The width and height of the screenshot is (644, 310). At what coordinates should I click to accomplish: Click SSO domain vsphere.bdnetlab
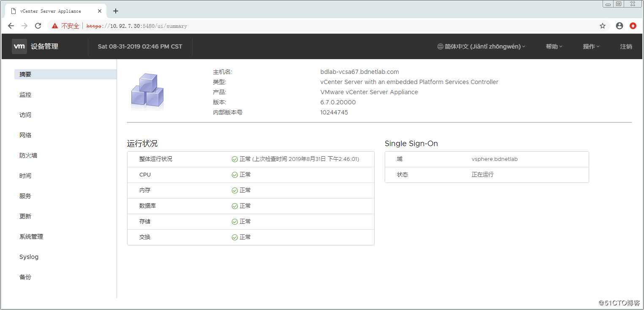click(495, 159)
